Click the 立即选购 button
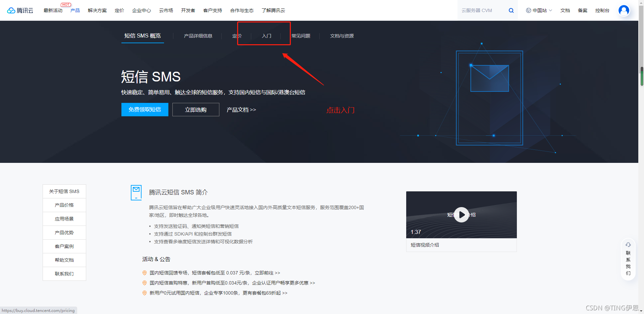 click(x=196, y=110)
